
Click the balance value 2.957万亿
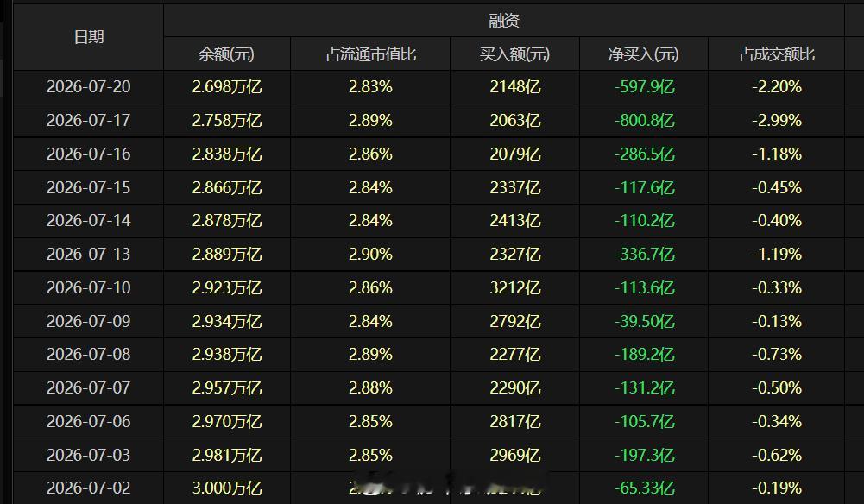click(x=226, y=387)
